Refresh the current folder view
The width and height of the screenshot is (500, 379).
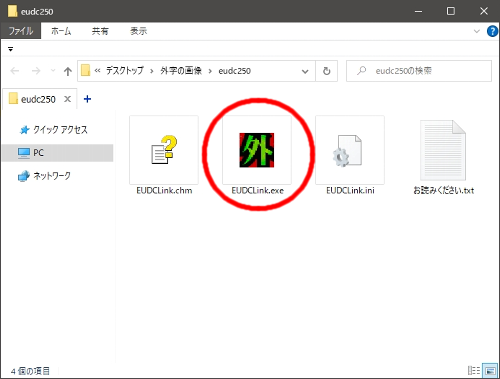(327, 71)
